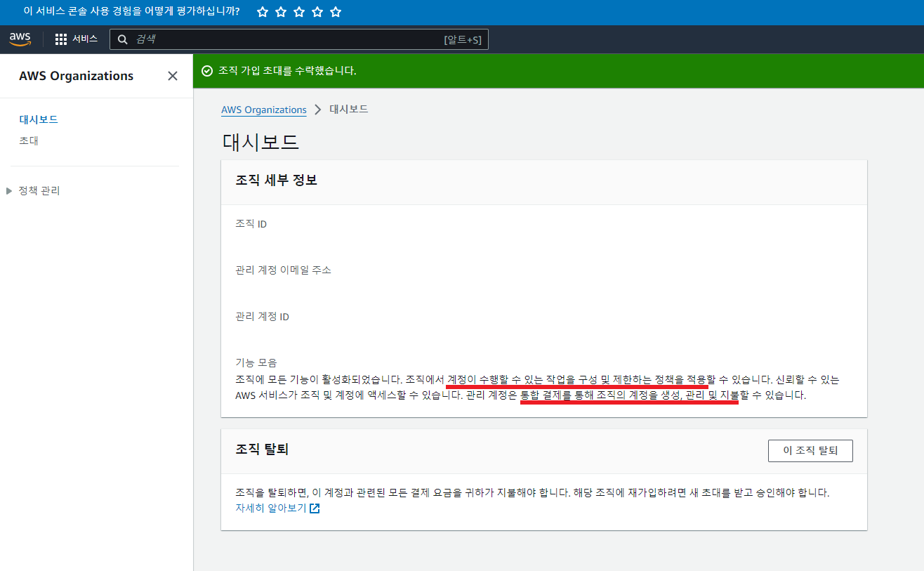
Task: Expand the 정책 관리 section
Action: tap(9, 190)
